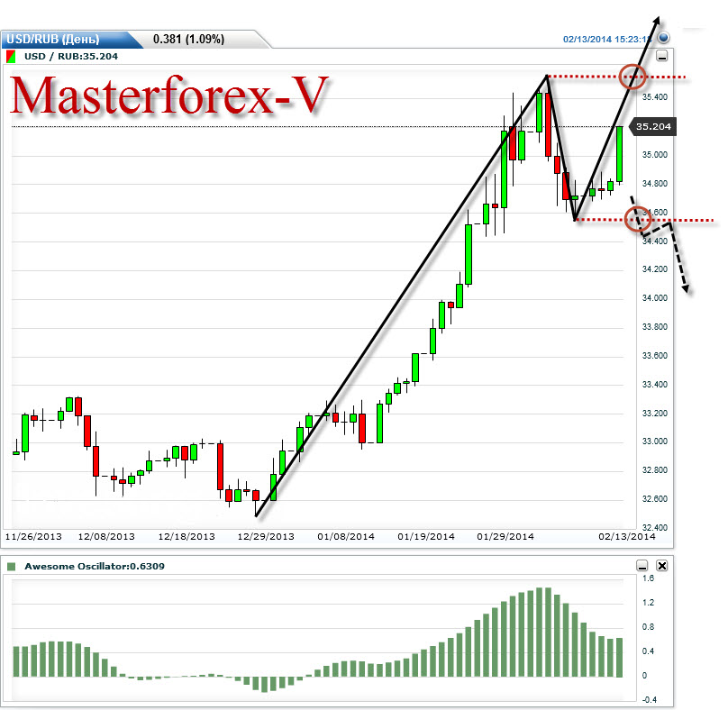Click the latest green candle at 35.204
The image size is (728, 710).
point(619,154)
